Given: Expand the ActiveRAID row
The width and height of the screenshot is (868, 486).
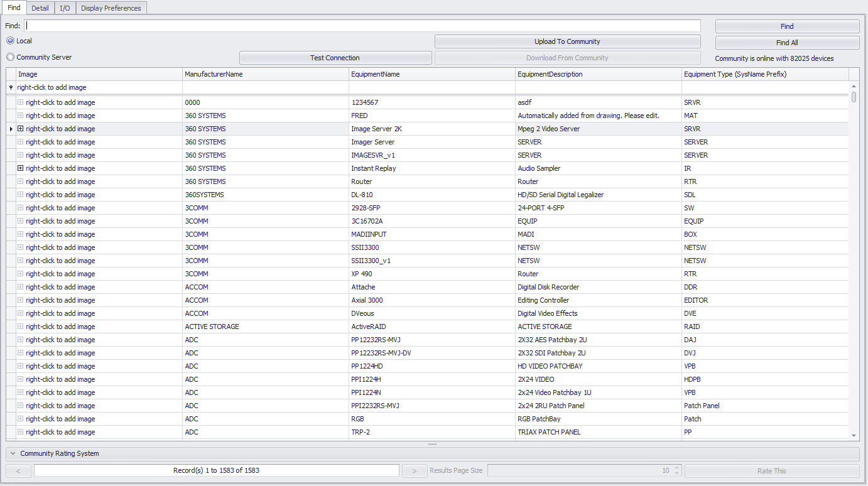Looking at the screenshot, I should click(21, 327).
